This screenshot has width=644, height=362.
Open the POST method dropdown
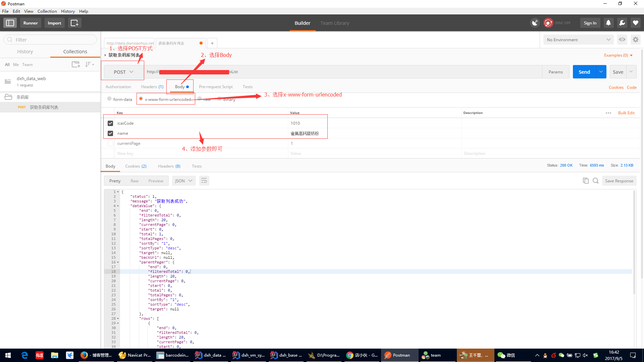pyautogui.click(x=123, y=72)
